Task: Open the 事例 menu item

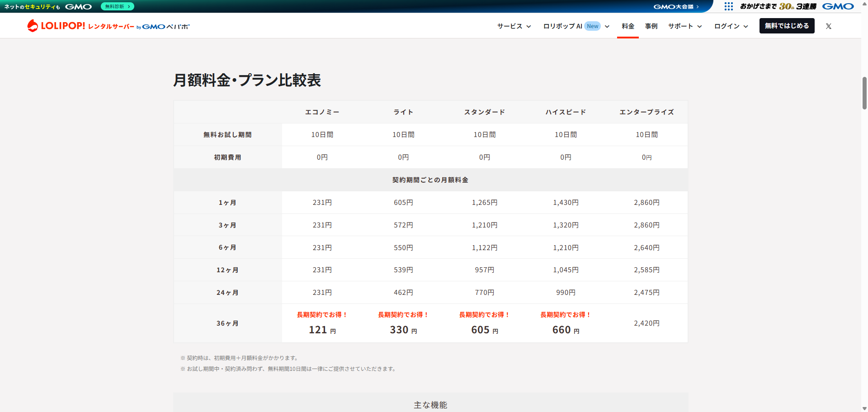Action: (x=651, y=26)
